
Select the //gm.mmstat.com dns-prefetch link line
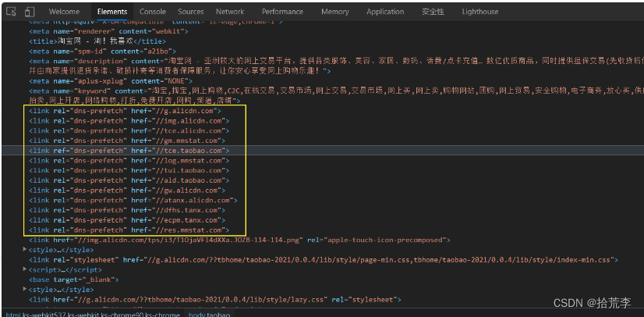point(127,141)
